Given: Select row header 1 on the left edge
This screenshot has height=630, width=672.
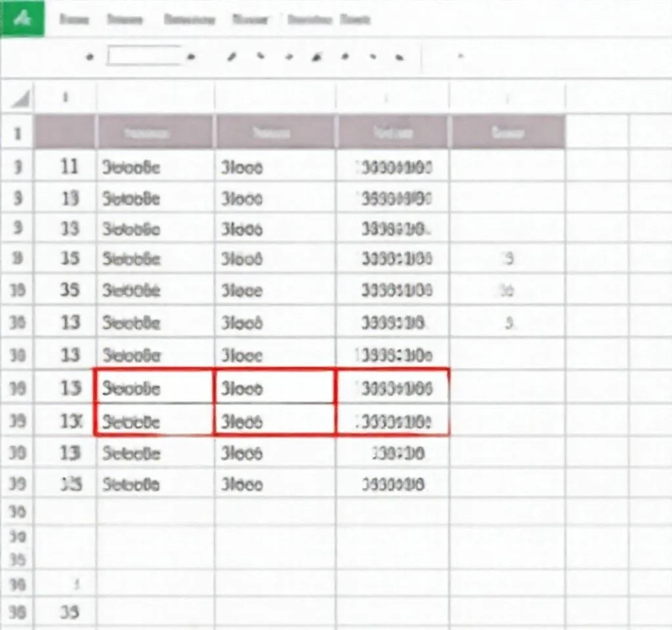Looking at the screenshot, I should click(x=18, y=134).
